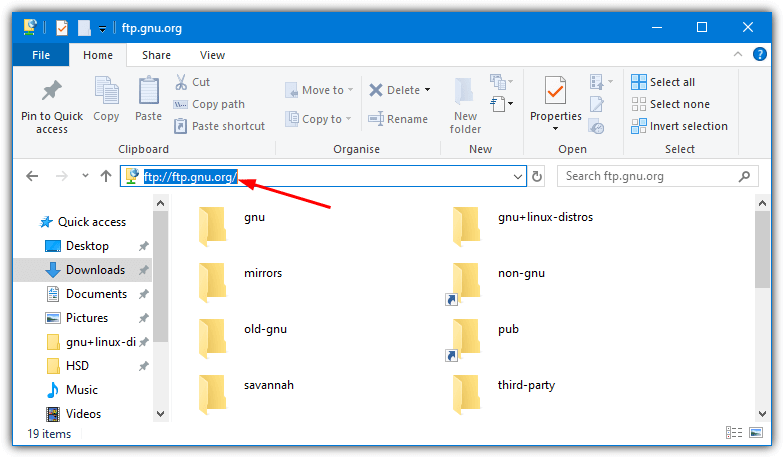The width and height of the screenshot is (784, 457).
Task: Click the Paste clipboard icon
Action: click(x=148, y=90)
